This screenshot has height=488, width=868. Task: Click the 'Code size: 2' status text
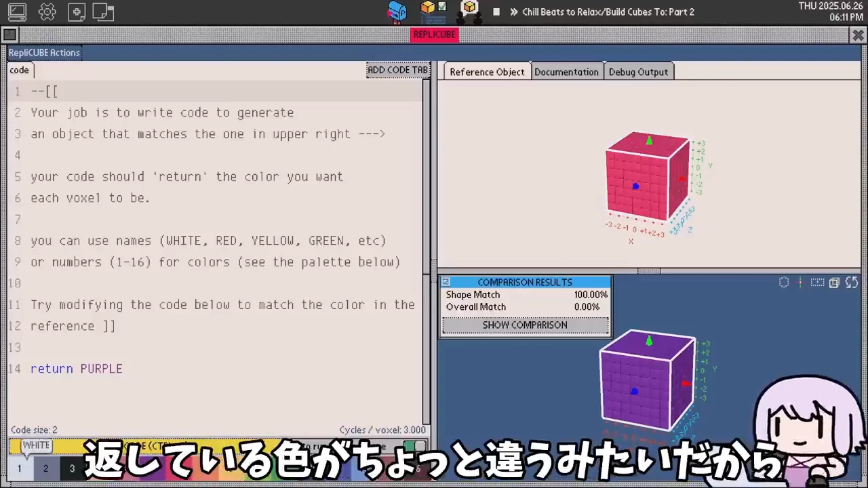(34, 430)
